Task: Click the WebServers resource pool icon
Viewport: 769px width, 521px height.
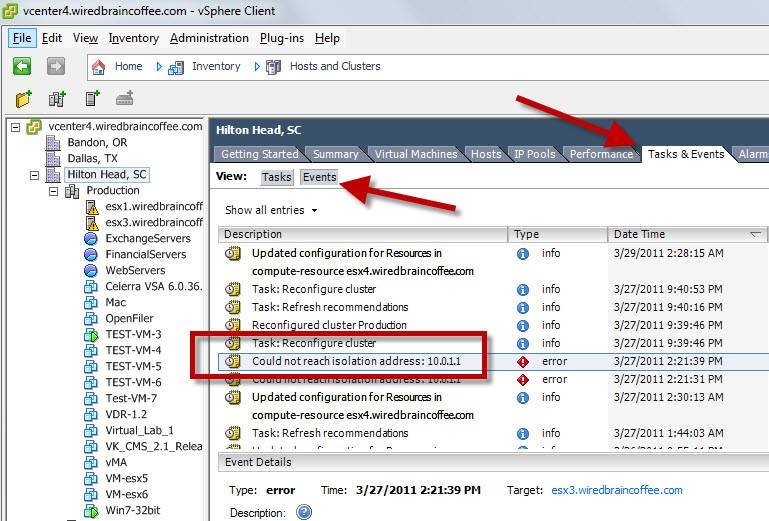Action: [x=91, y=270]
